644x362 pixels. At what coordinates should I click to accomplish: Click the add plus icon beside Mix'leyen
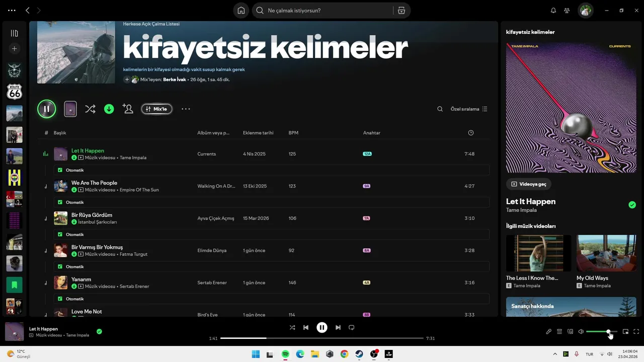click(x=127, y=79)
